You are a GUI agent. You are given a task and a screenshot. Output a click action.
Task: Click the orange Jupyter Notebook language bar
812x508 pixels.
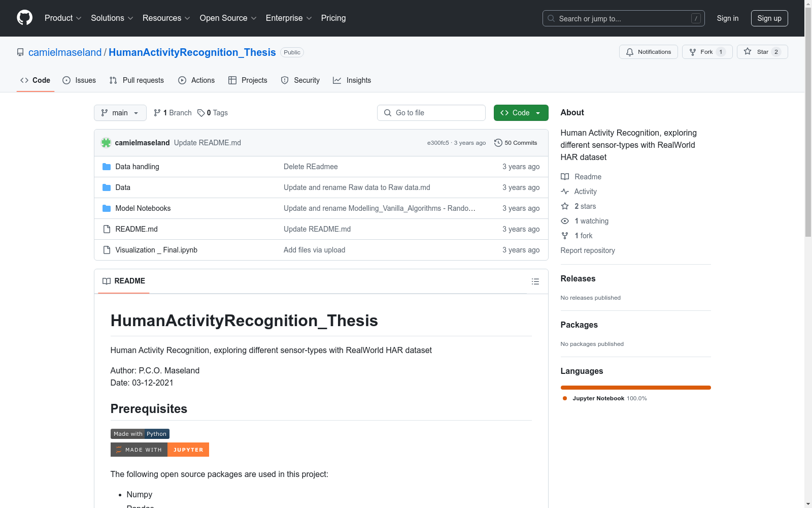(x=635, y=388)
